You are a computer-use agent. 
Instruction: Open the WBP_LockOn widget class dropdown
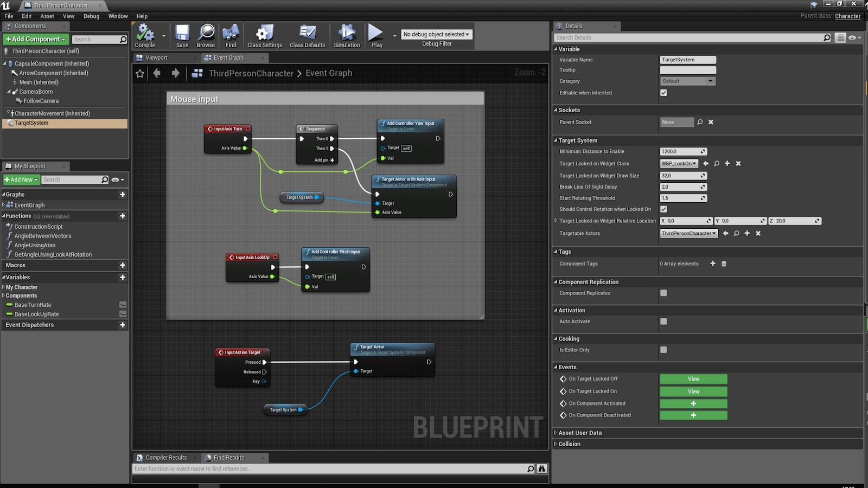(x=679, y=163)
